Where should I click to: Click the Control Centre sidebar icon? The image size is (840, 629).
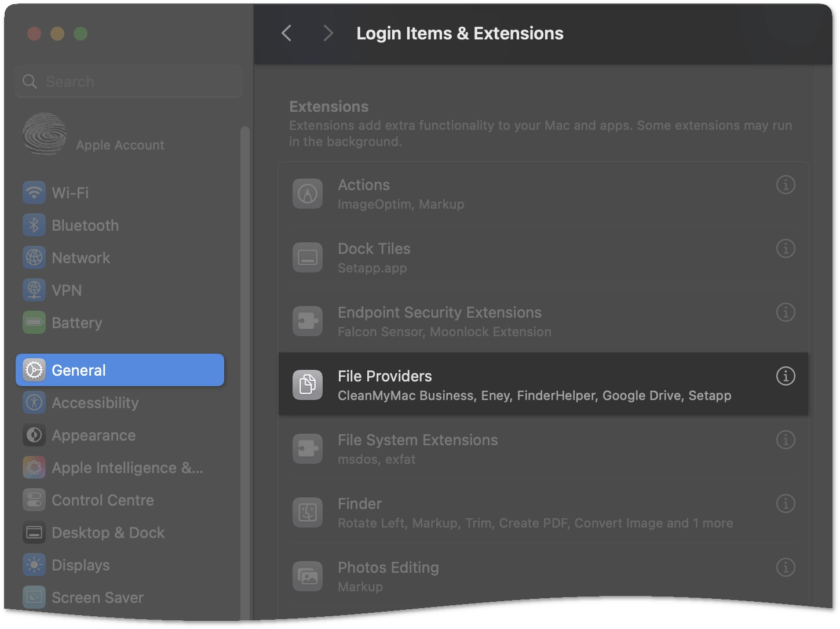(x=34, y=500)
